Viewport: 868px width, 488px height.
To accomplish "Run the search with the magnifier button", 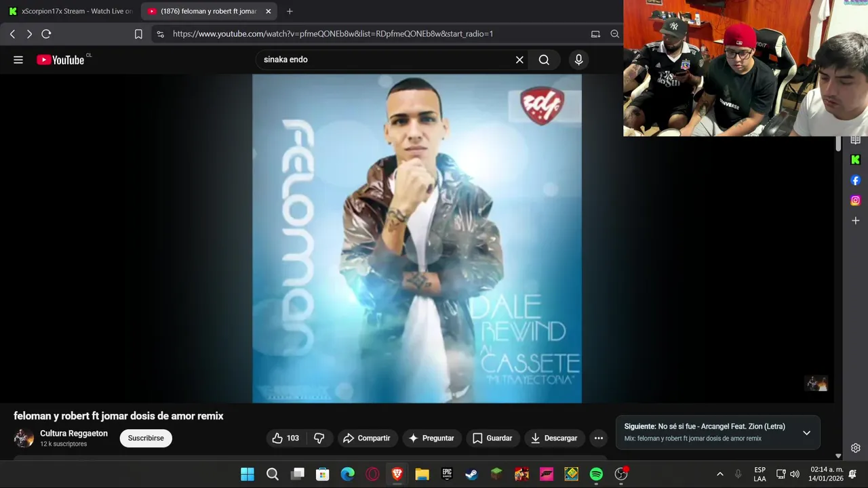I will tap(544, 60).
